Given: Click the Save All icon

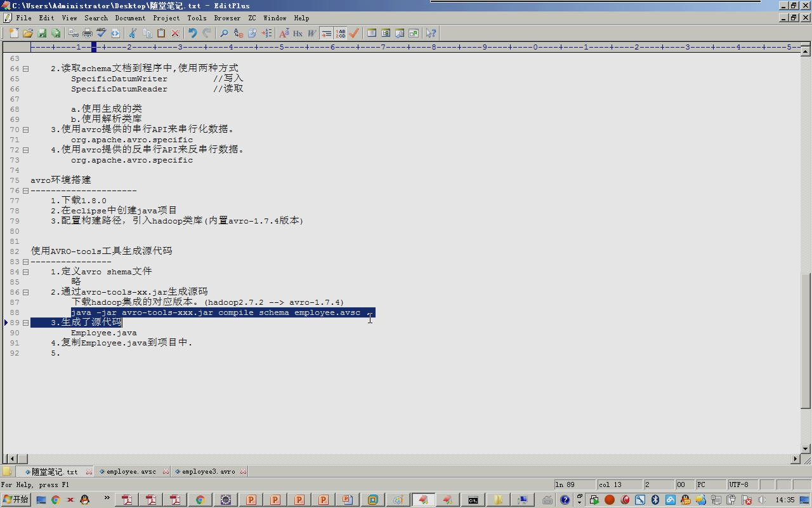Looking at the screenshot, I should [56, 33].
